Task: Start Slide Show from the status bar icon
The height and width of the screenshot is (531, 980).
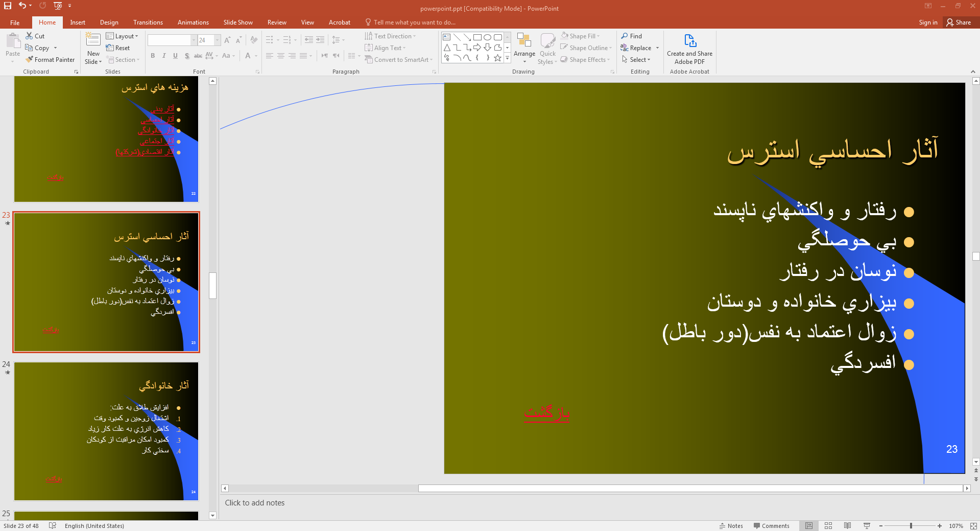Action: point(867,525)
